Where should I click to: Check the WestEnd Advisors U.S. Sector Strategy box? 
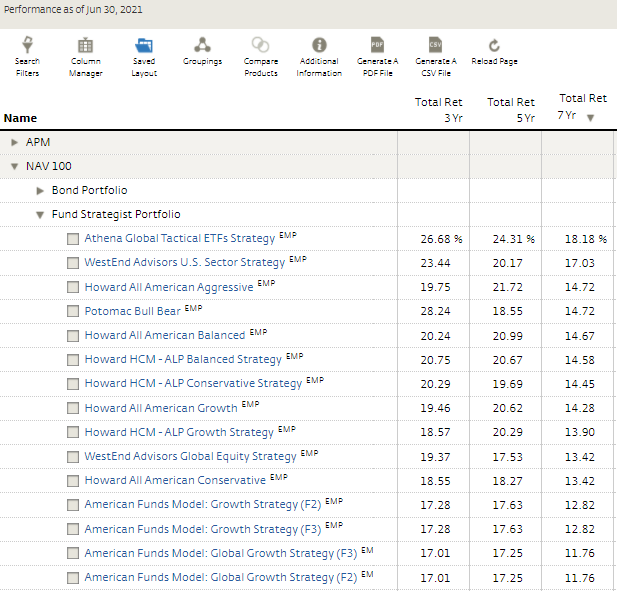point(73,263)
